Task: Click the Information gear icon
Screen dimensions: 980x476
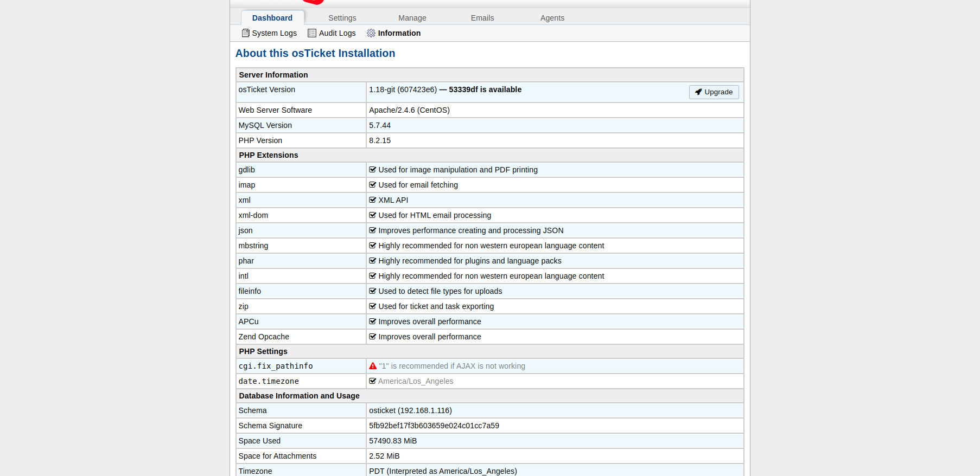Action: pyautogui.click(x=371, y=33)
